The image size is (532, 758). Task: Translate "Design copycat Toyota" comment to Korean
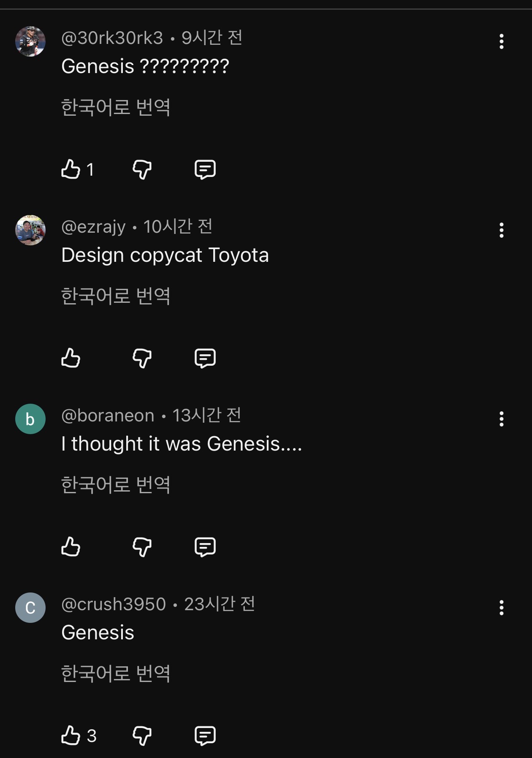coord(116,296)
